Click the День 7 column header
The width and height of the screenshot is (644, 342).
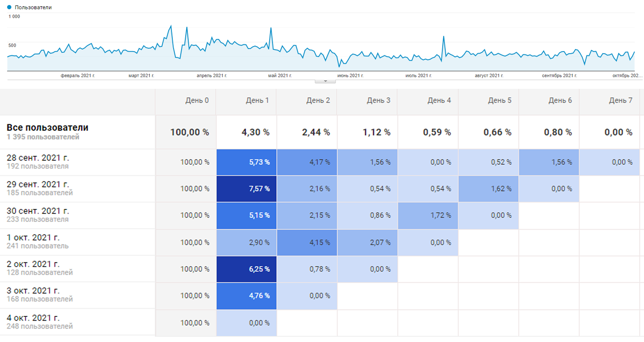coord(620,101)
